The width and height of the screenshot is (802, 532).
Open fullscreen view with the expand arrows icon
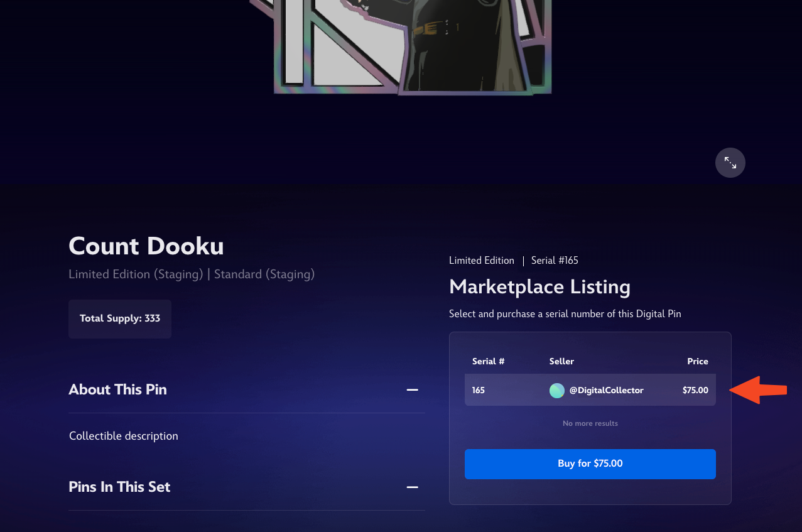click(x=730, y=163)
